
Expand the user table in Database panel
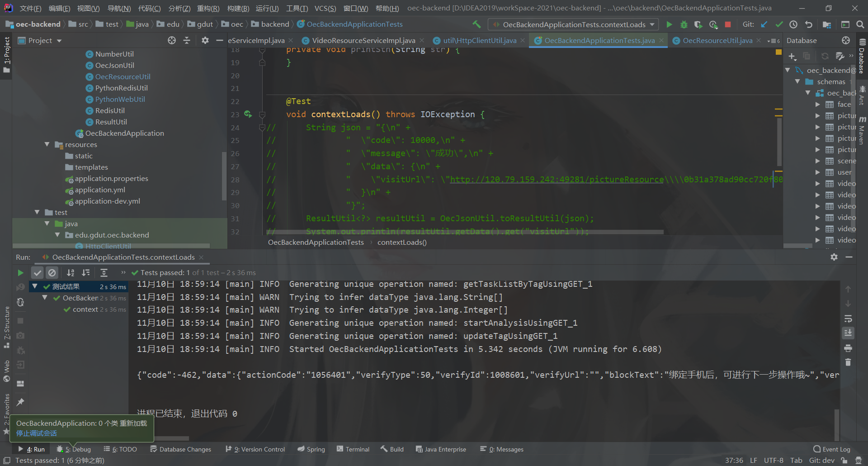tap(817, 172)
